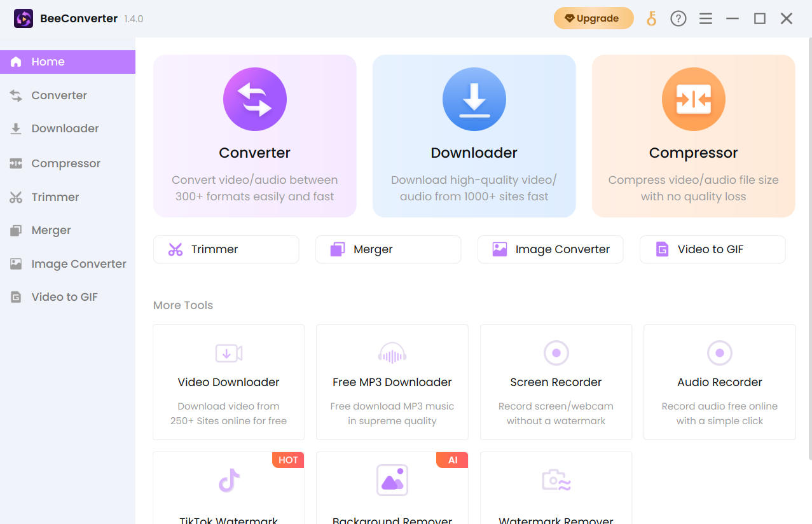The image size is (812, 524).
Task: Click the Video Downloader camera icon
Action: click(229, 353)
